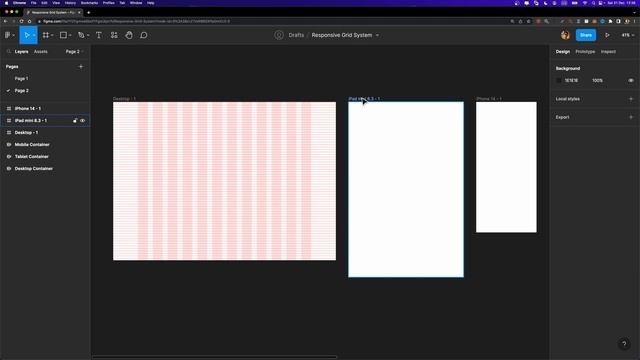Click the Tablet Container component icon
This screenshot has height=360, width=640.
(x=9, y=156)
